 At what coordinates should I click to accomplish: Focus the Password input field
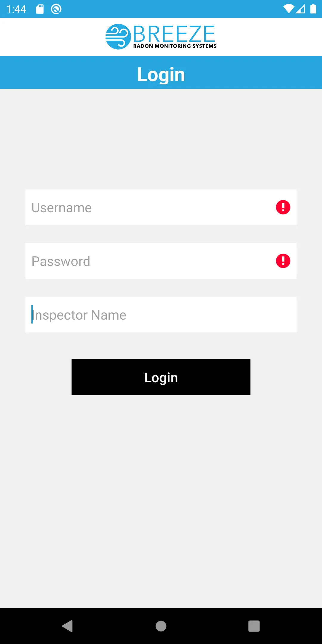point(149,261)
